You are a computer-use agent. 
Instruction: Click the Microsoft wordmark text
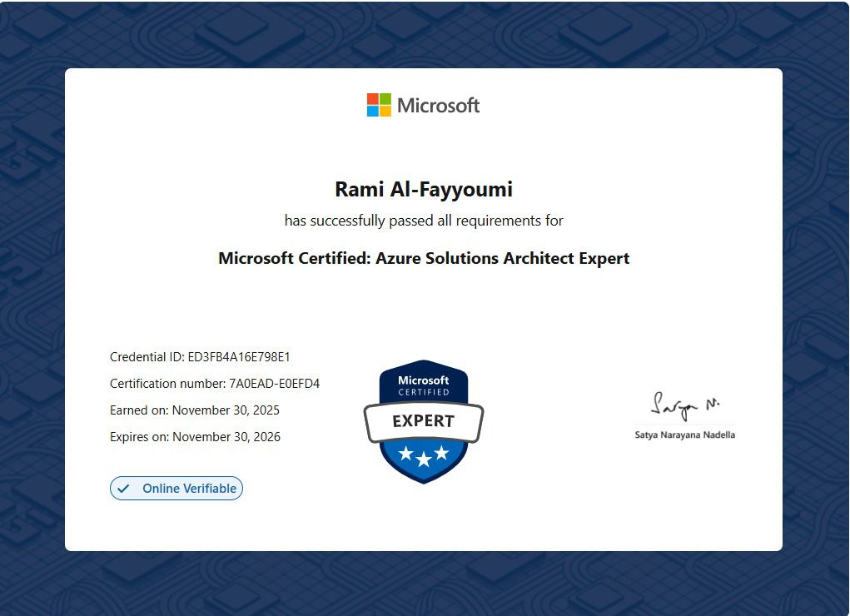438,106
